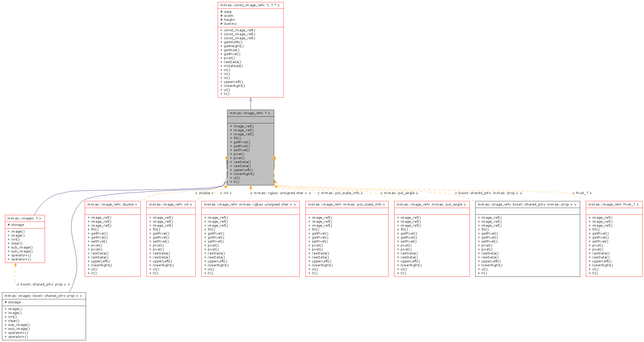644x342 pixels.
Task: Select the mimas::image_ref< int > class node
Action: 171,205
